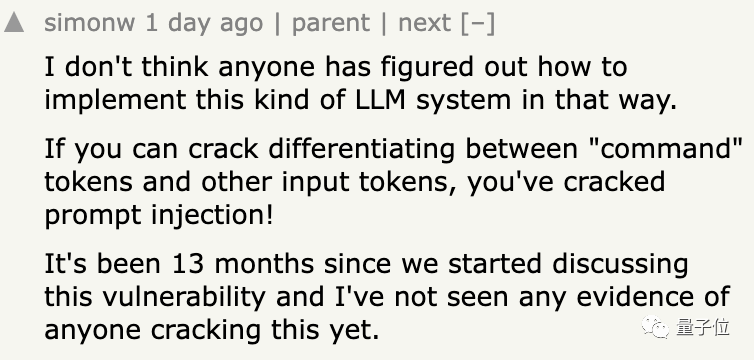Go to the parent comment
Viewport: 754px width, 360px height.
coord(331,24)
